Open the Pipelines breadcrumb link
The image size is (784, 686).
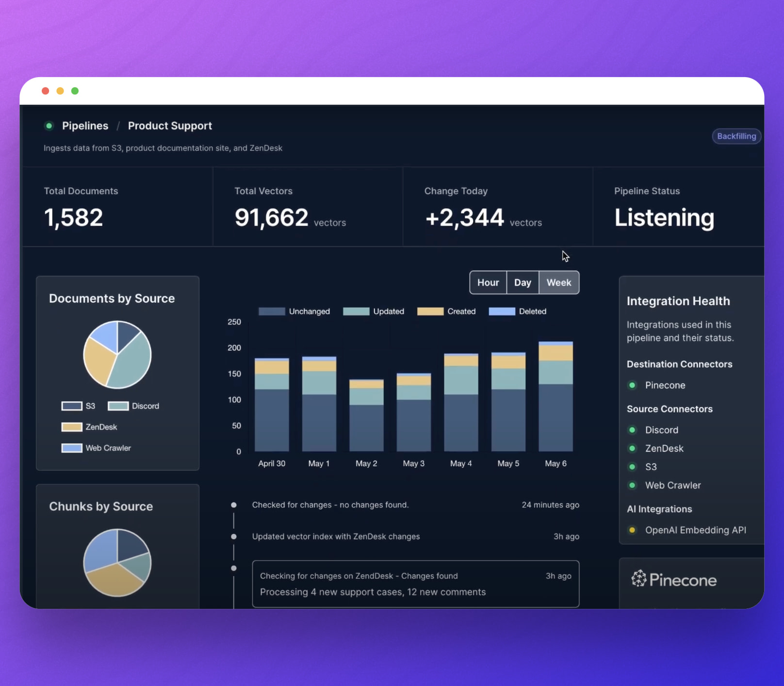click(x=85, y=126)
